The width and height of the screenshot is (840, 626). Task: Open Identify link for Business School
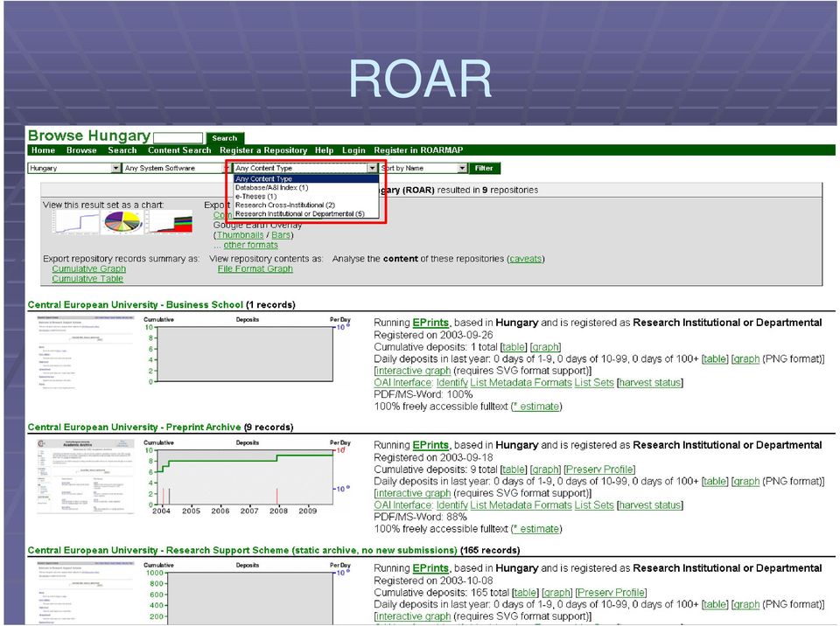point(452,383)
